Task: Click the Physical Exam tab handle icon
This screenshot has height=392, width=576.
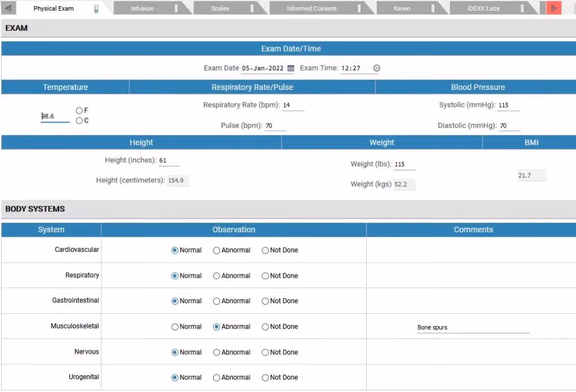Action: click(96, 8)
